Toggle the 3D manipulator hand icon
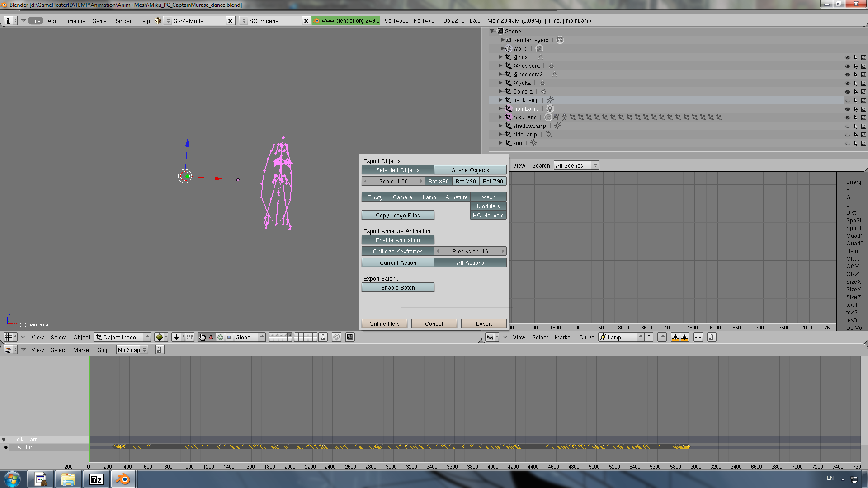 click(202, 337)
